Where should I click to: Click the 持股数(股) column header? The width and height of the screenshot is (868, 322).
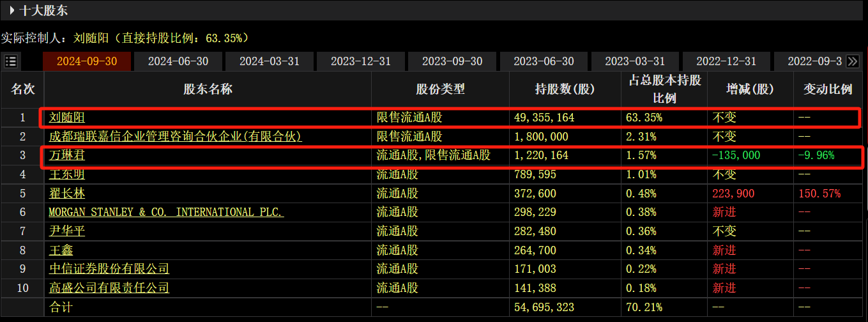coord(565,89)
